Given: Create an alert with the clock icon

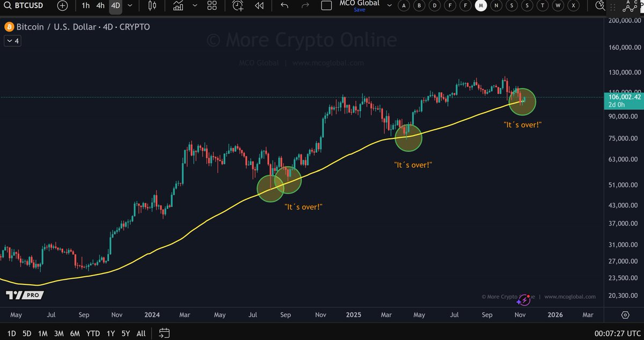Looking at the screenshot, I should tap(238, 6).
